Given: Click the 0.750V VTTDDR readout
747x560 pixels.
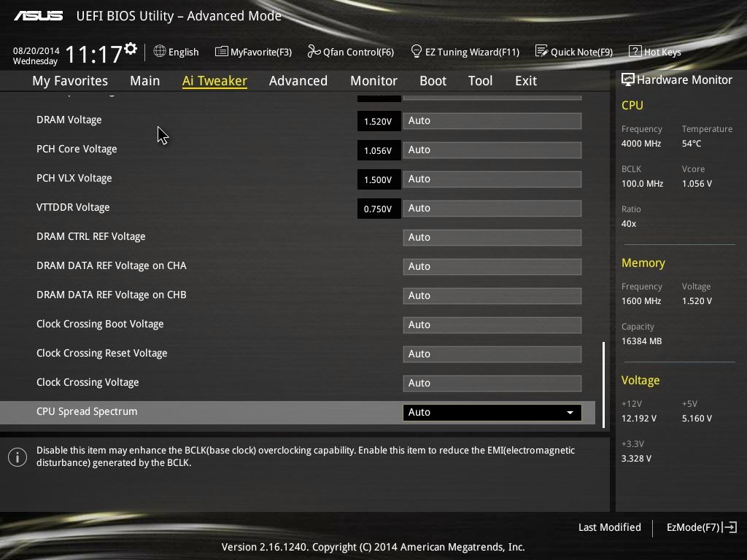Looking at the screenshot, I should click(x=379, y=209).
